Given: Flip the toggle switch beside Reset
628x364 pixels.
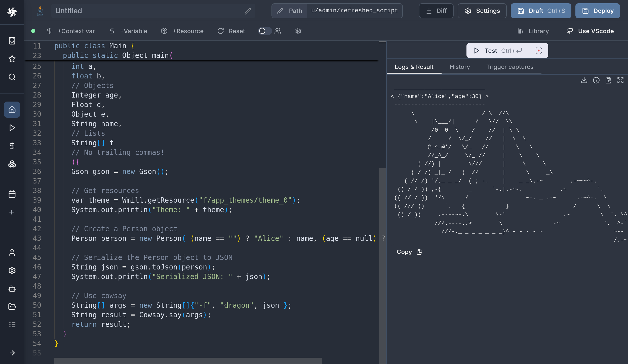Looking at the screenshot, I should point(265,31).
